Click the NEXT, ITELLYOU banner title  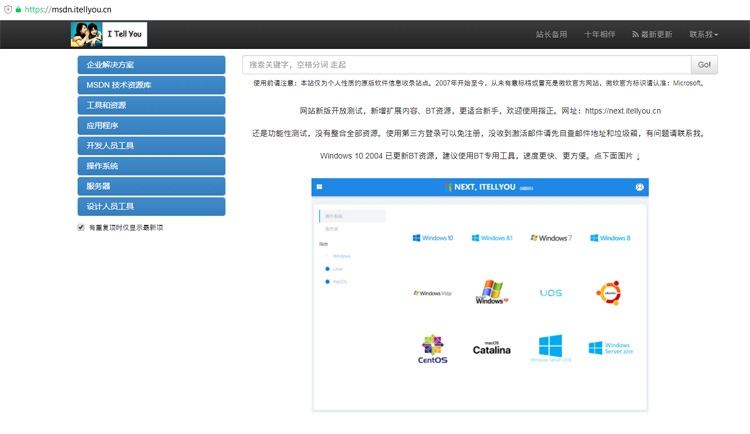click(x=484, y=187)
